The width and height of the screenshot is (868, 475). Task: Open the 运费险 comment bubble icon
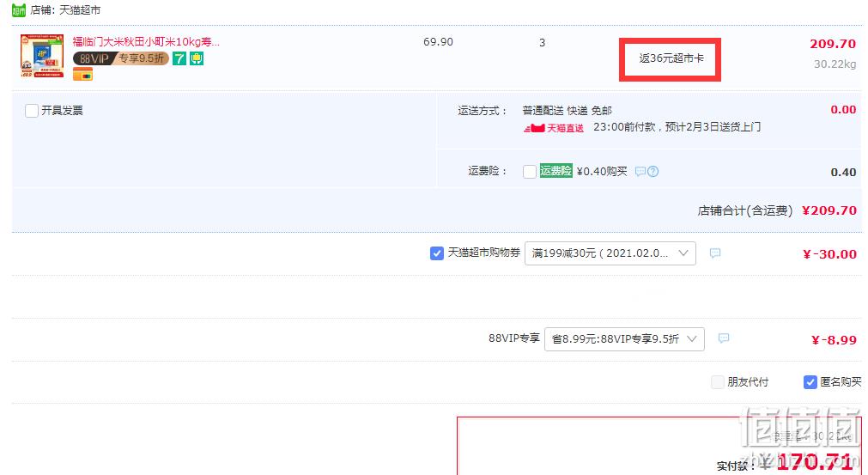[x=640, y=171]
